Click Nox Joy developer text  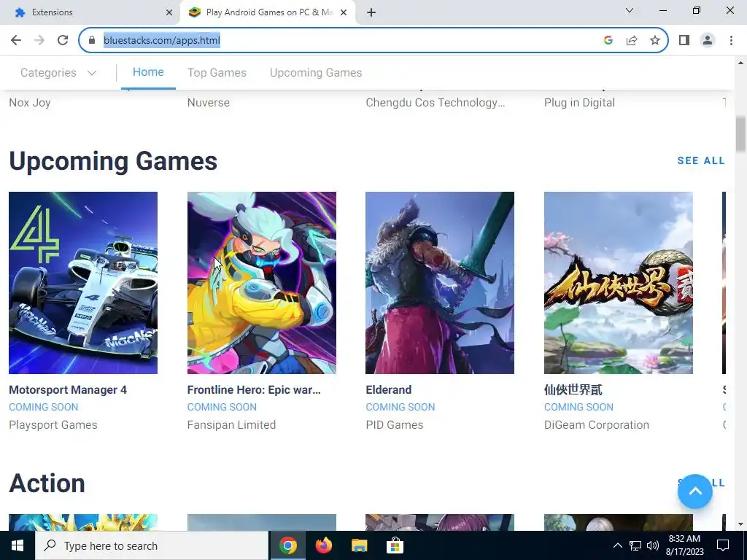(29, 103)
